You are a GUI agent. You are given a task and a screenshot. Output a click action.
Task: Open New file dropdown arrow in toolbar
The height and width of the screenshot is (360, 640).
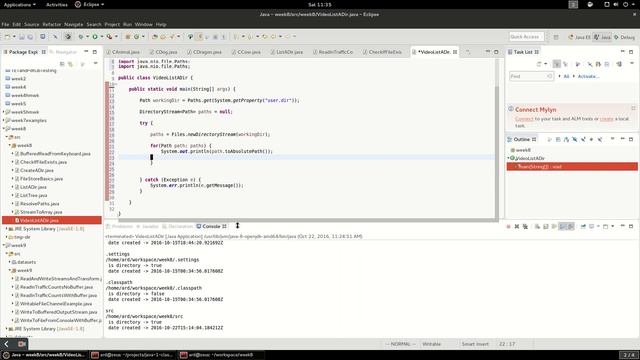click(14, 37)
